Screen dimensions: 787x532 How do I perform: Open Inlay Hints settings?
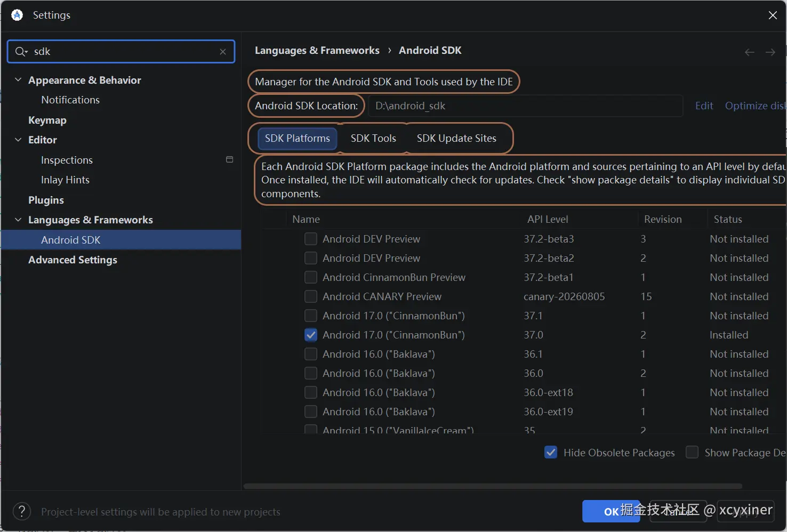click(65, 180)
